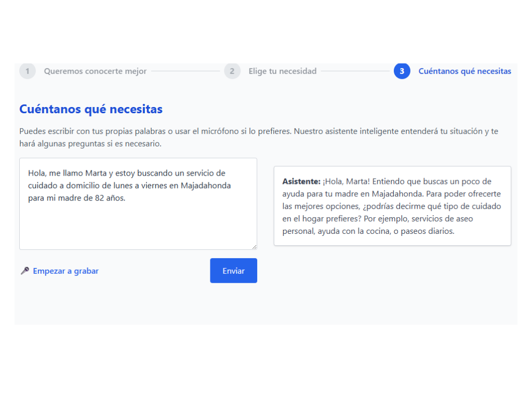This screenshot has height=399, width=532.
Task: Click the textarea resize handle corner
Action: (254, 246)
